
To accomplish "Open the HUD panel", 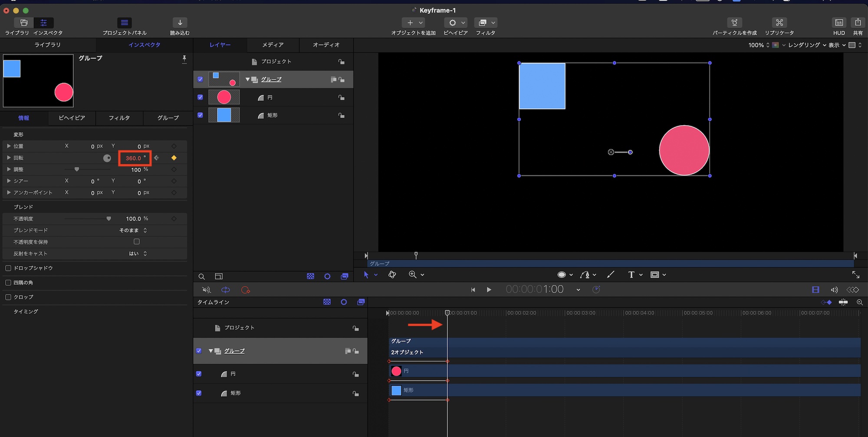I will click(839, 23).
